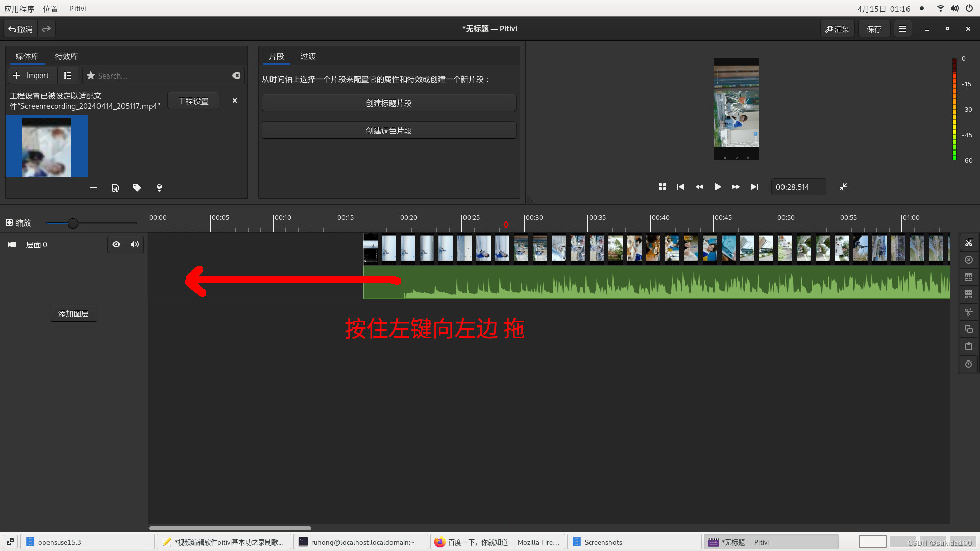Jump to the end of the timeline
The height and width of the screenshot is (551, 980).
point(754,187)
